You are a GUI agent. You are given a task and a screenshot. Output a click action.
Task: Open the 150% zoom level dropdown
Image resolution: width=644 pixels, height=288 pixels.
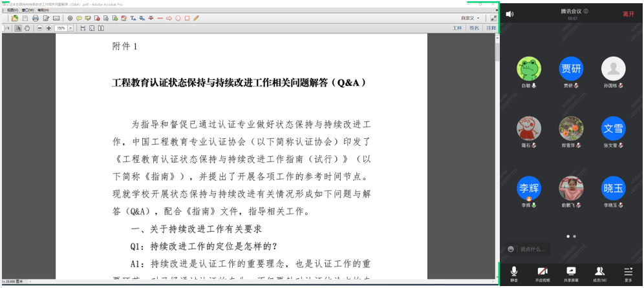click(x=71, y=28)
